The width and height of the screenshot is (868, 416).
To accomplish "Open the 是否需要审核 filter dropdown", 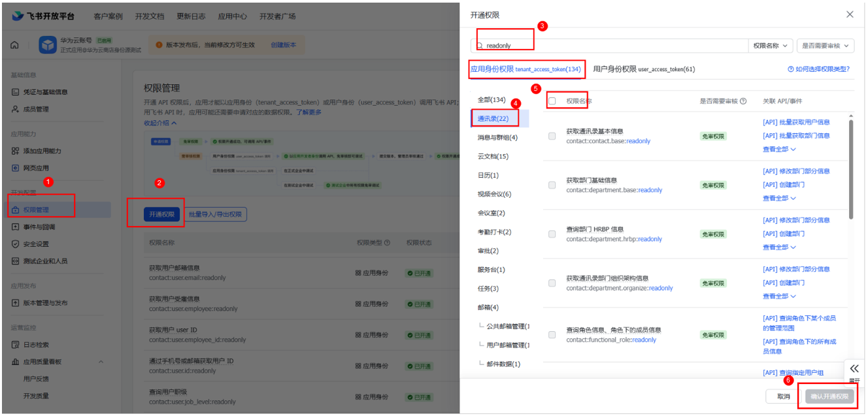I will pos(827,46).
